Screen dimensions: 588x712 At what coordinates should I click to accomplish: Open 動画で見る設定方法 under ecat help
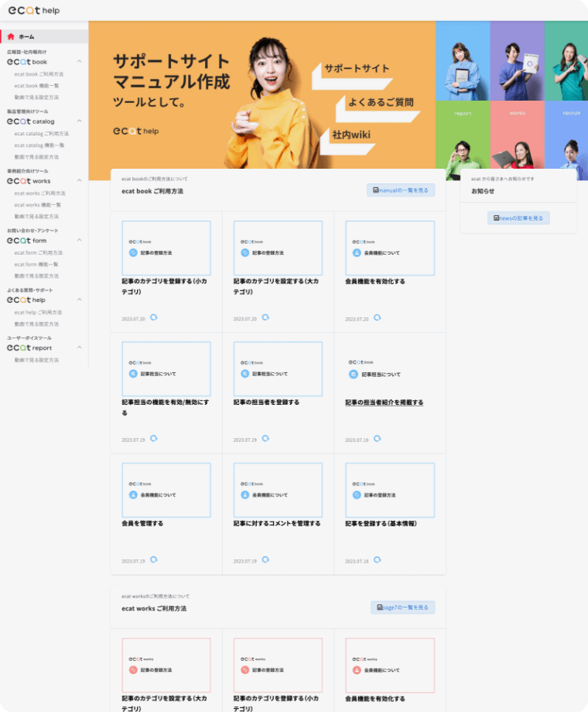click(x=36, y=324)
